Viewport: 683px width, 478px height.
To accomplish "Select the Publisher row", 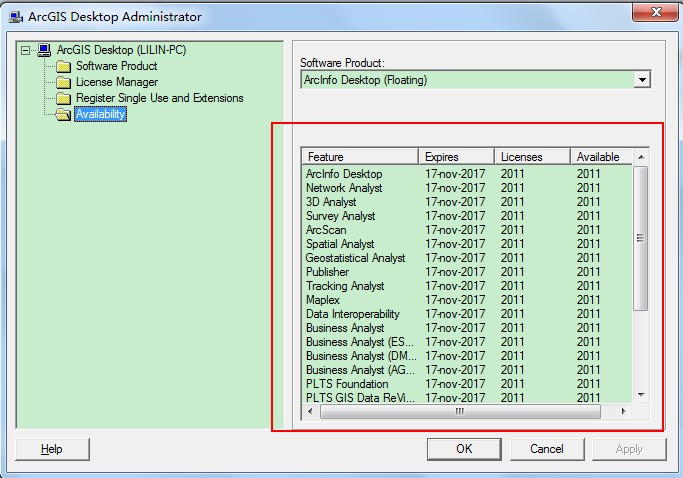I will point(467,272).
